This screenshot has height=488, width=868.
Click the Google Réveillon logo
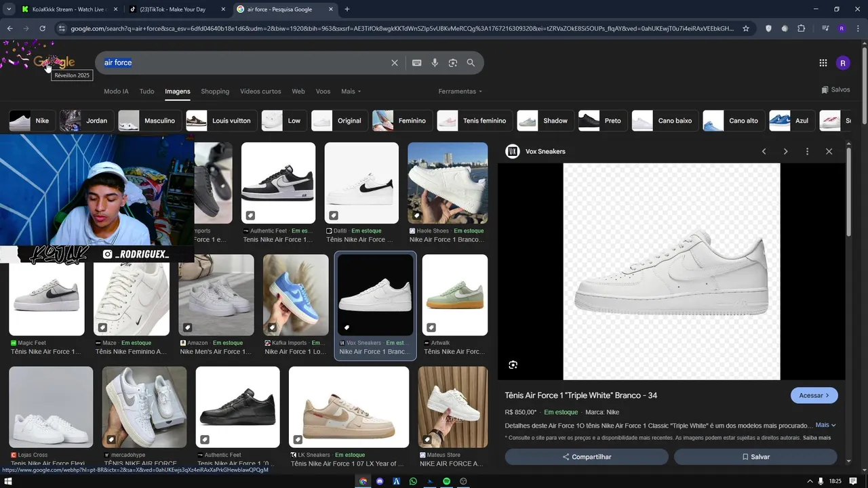(54, 62)
